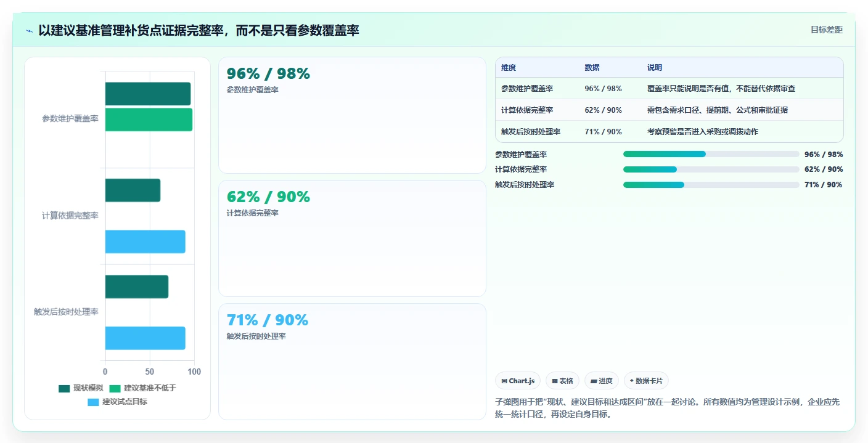This screenshot has width=868, height=443.
Task: Click the lightning icon before the slide title
Action: pos(29,31)
